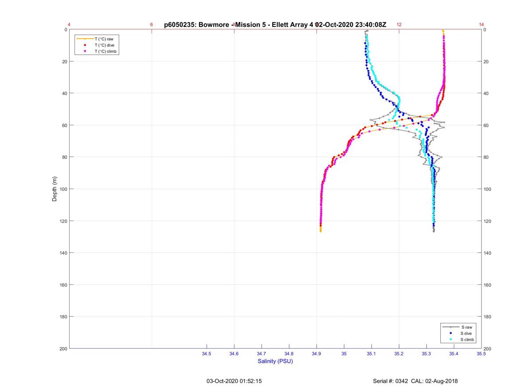Click the red dot marker for T dive

(x=85, y=45)
